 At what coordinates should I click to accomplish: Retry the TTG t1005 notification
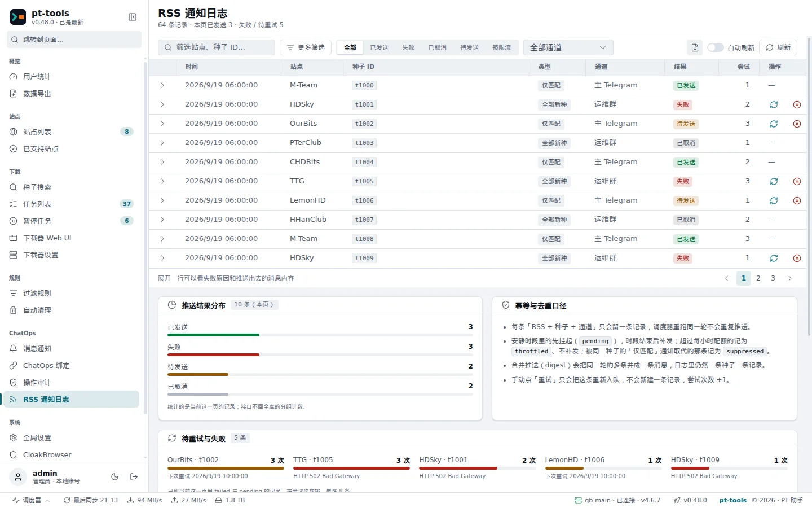pyautogui.click(x=774, y=181)
